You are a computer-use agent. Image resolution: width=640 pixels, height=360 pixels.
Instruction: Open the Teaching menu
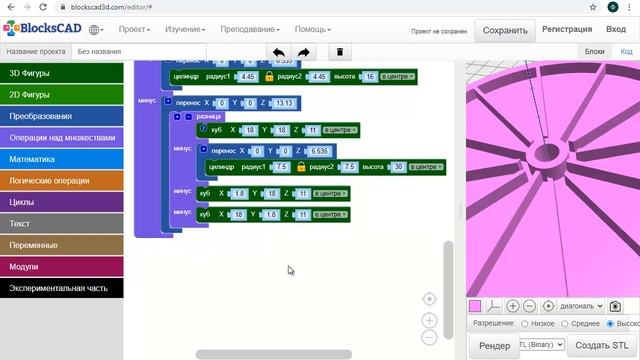click(250, 29)
